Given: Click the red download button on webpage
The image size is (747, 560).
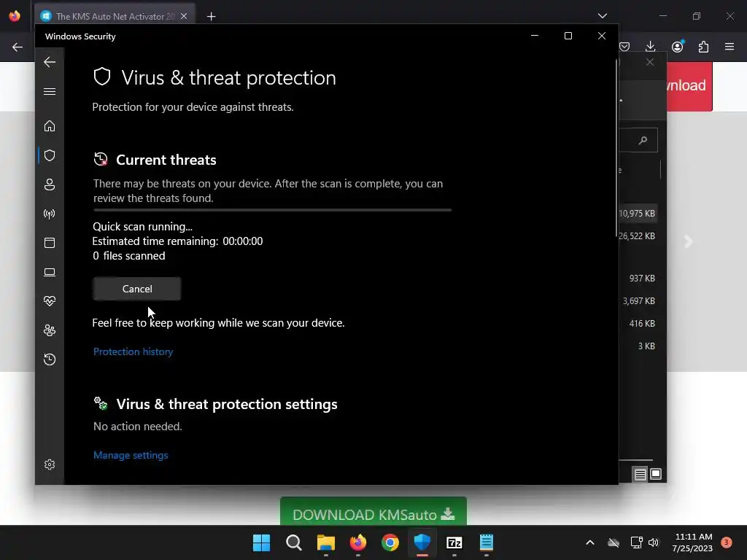Looking at the screenshot, I should 689,86.
